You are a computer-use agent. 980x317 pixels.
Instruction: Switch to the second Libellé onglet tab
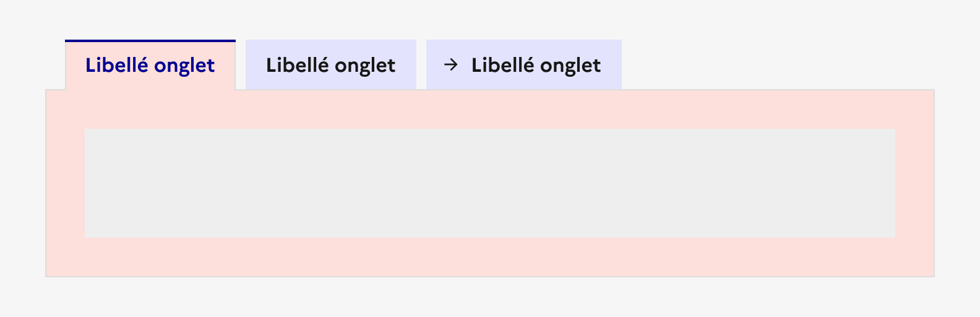pos(331,65)
